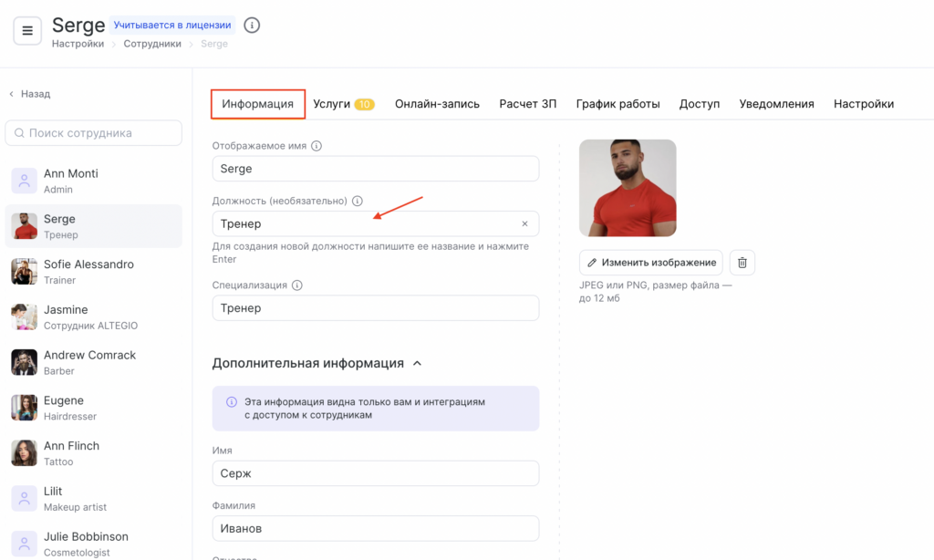The width and height of the screenshot is (934, 560).
Task: Select Sofie Alessandro in the employee list
Action: pos(88,272)
